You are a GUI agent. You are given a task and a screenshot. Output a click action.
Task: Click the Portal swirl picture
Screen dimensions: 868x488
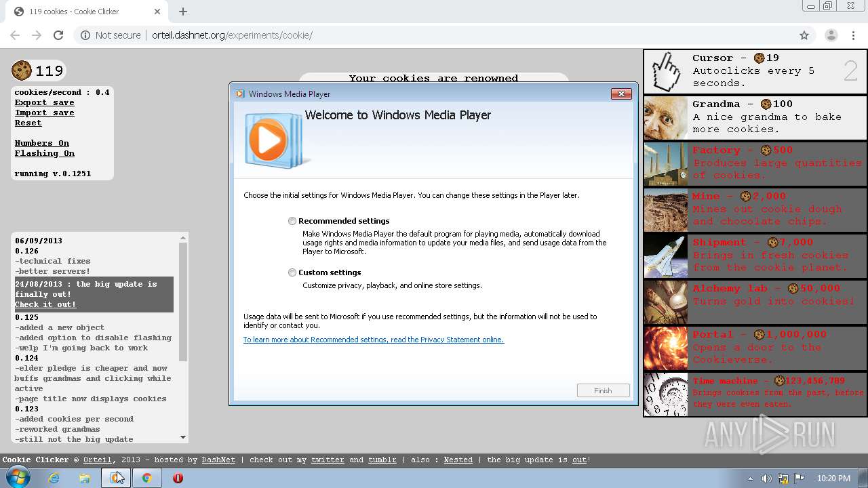tap(666, 348)
